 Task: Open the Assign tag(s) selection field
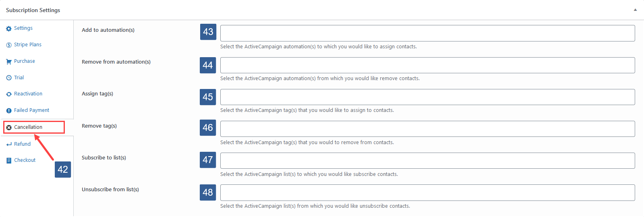coord(427,97)
